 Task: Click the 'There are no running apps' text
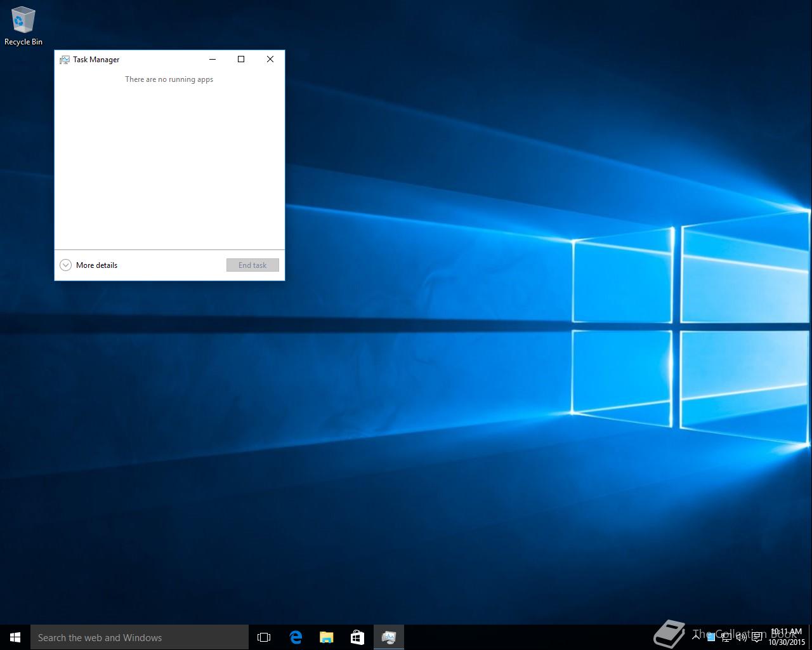pyautogui.click(x=169, y=79)
